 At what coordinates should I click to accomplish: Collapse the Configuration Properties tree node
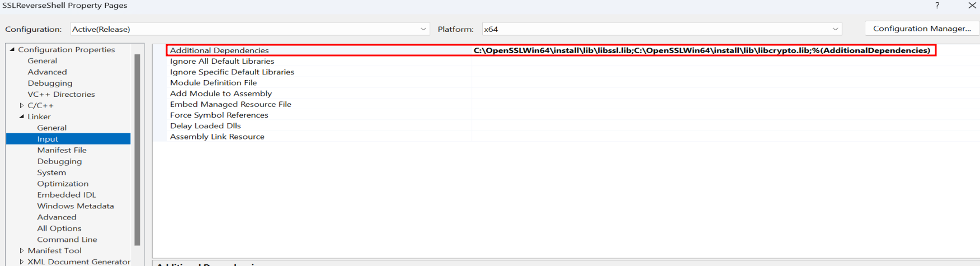12,49
